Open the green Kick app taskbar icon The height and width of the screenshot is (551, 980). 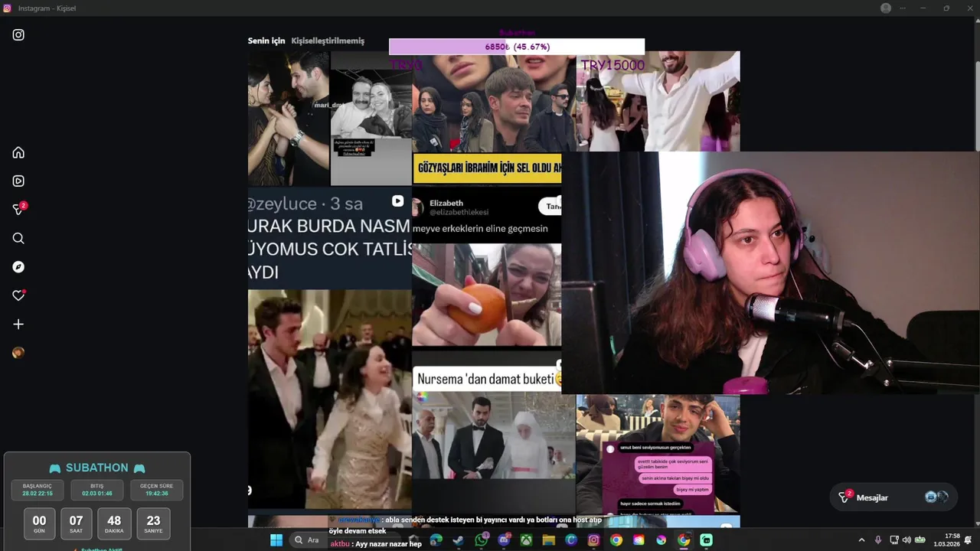(706, 540)
